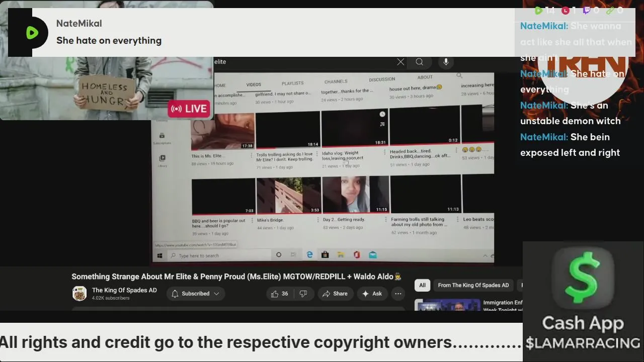
Task: Open options menu for 'Idaho vlog' video
Action: pos(385,152)
